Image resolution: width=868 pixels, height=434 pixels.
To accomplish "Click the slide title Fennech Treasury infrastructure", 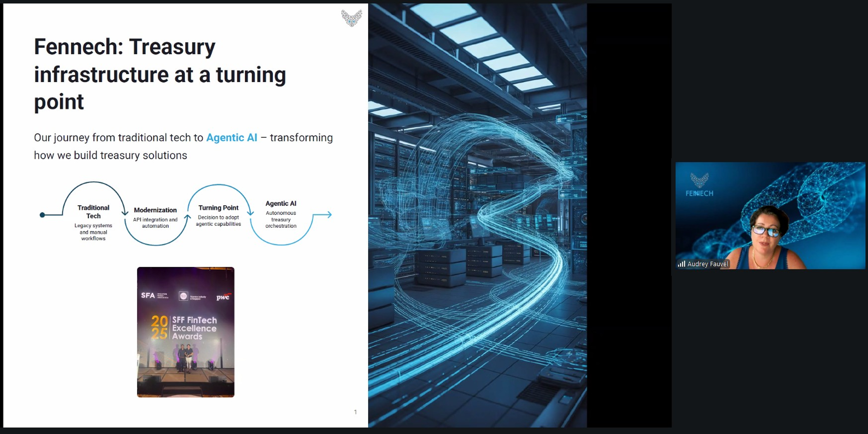I will coord(160,74).
